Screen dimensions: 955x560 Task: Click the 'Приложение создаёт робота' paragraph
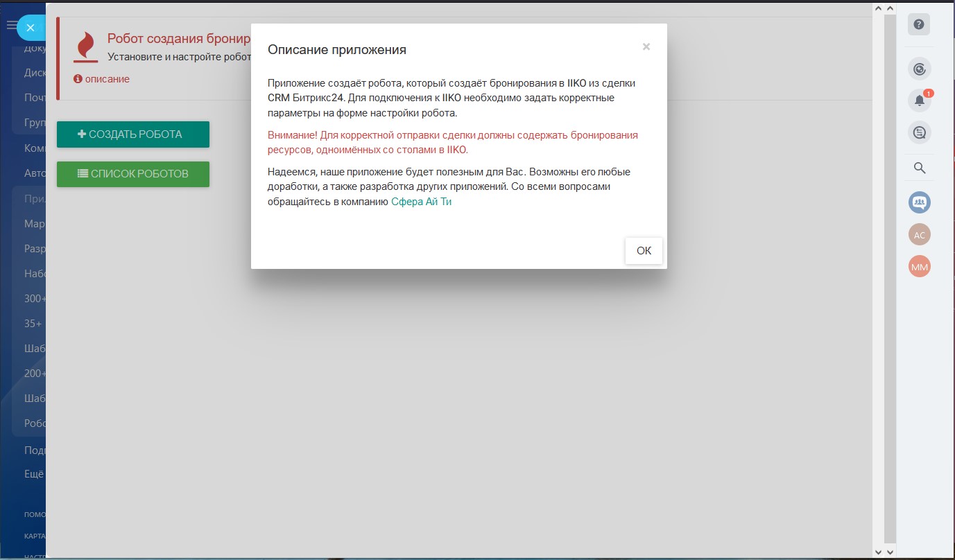pyautogui.click(x=451, y=98)
